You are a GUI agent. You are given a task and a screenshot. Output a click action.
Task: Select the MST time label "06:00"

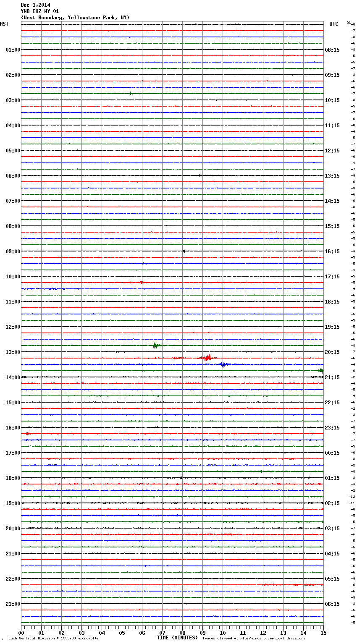13,176
